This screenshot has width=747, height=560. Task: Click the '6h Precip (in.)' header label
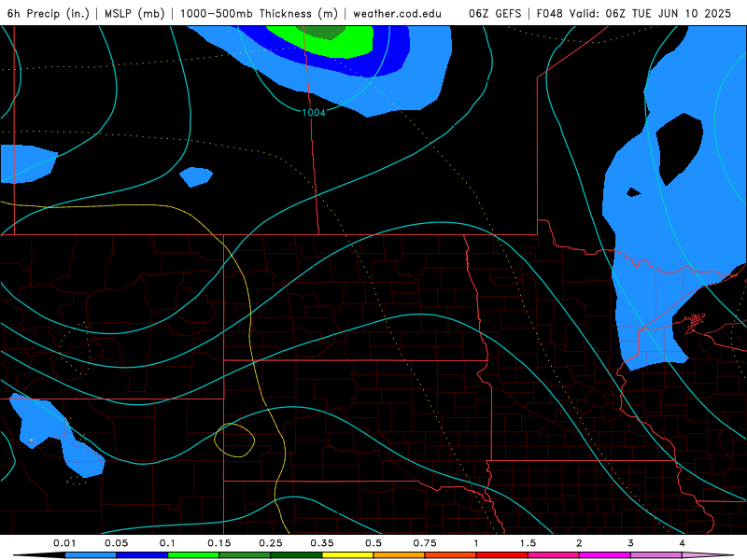point(49,13)
